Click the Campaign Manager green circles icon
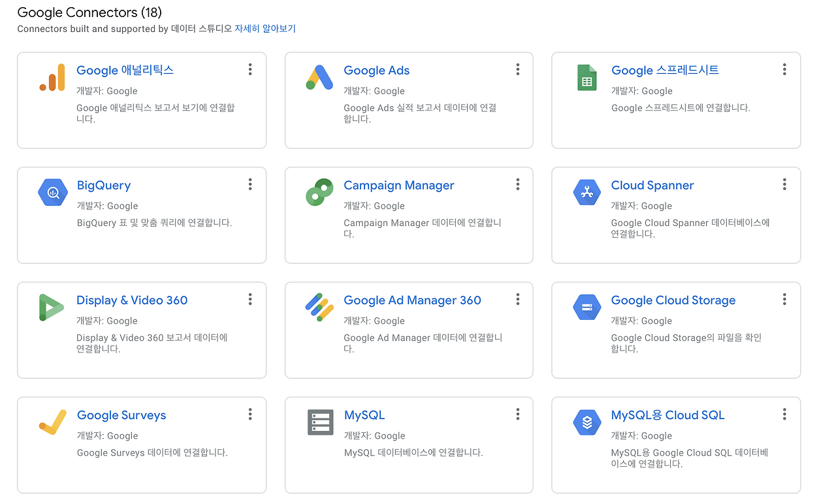Screen dimensions: 836x504 [320, 192]
